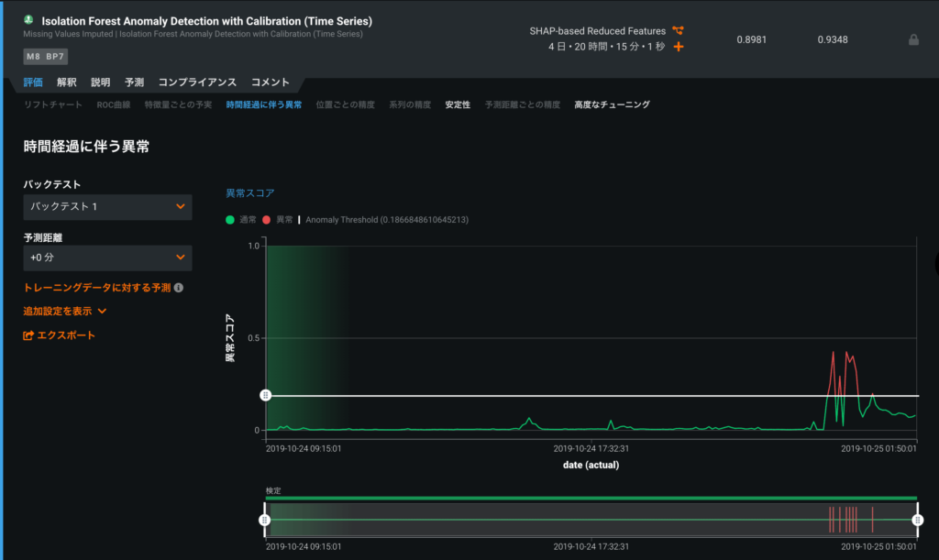Toggle the red 異常 legend item
The height and width of the screenshot is (560, 939).
(278, 220)
